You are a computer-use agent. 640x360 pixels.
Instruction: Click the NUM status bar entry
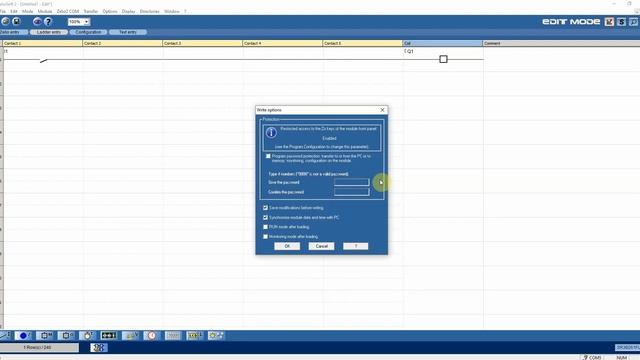(x=621, y=357)
